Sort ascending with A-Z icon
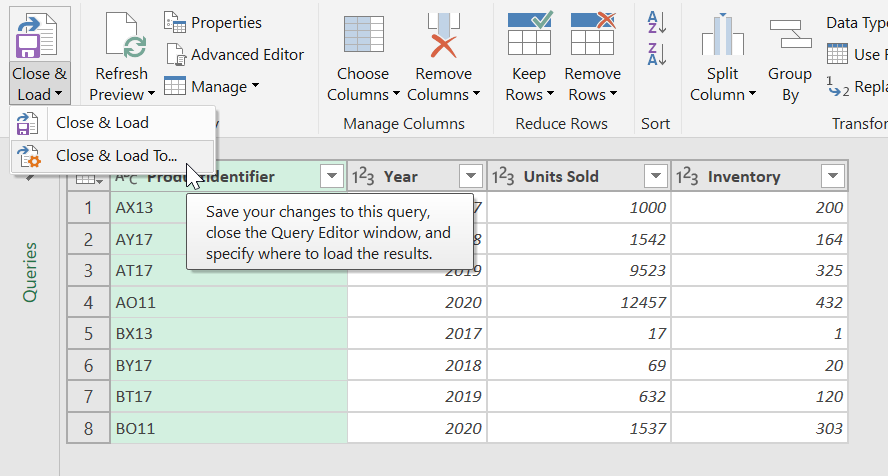Screen dimensions: 888x476 (x=656, y=22)
